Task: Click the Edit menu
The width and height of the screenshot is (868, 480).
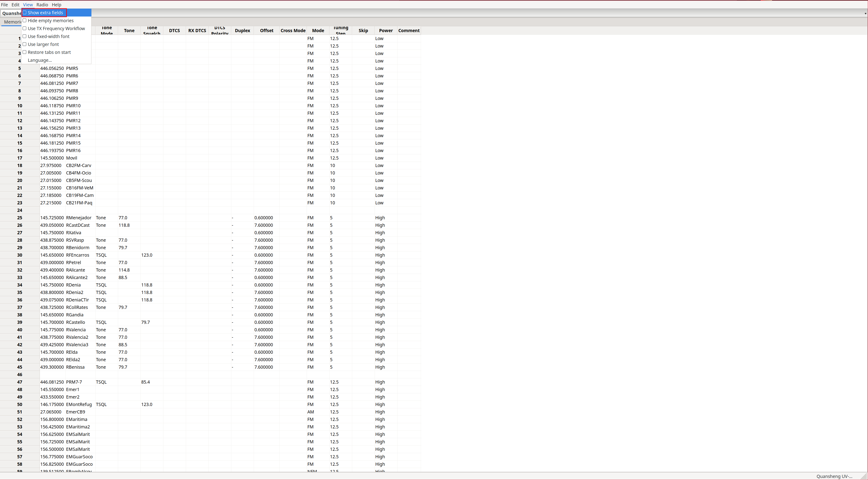Action: [15, 4]
